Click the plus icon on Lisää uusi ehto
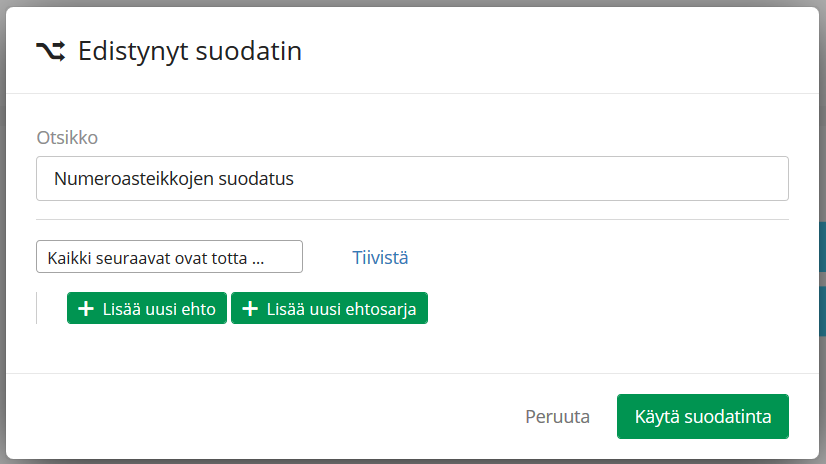 pos(86,309)
